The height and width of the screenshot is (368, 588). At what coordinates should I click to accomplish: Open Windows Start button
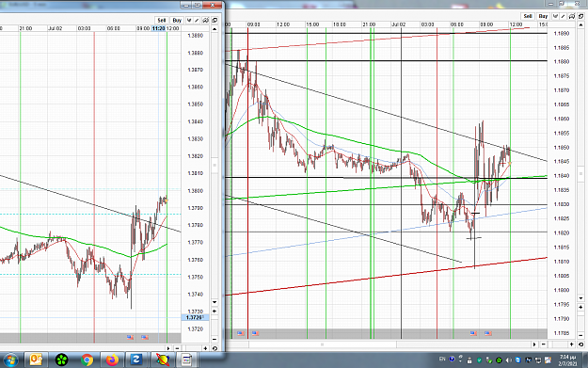(10, 360)
